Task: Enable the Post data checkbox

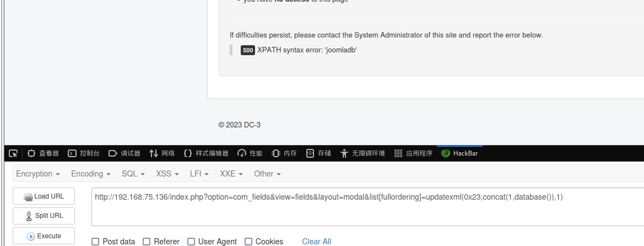Action: pyautogui.click(x=95, y=242)
